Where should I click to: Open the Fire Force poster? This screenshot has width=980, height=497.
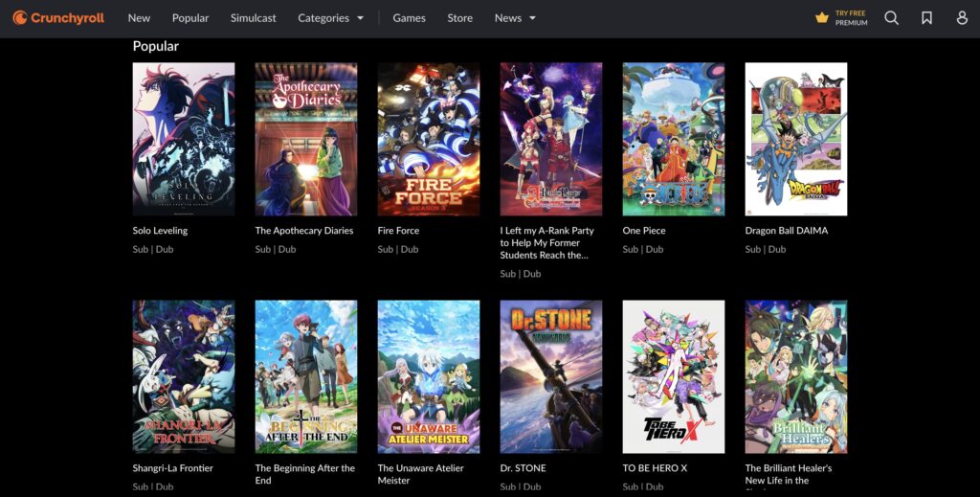point(429,139)
